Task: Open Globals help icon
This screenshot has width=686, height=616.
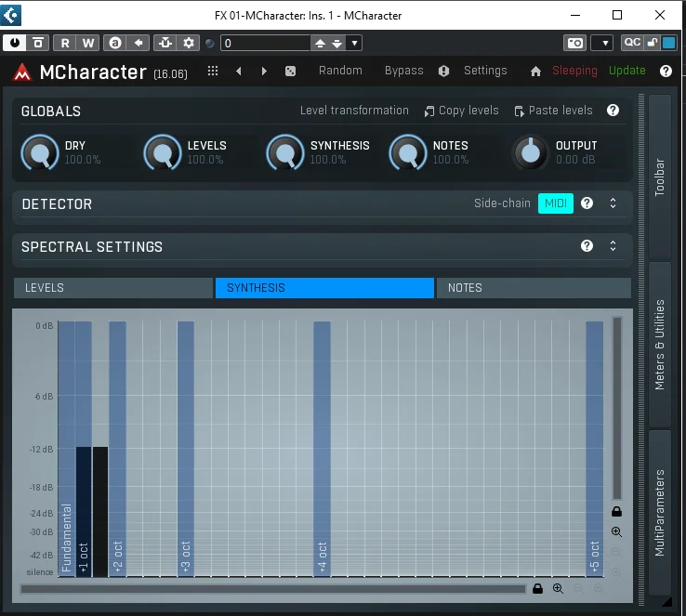Action: [613, 111]
